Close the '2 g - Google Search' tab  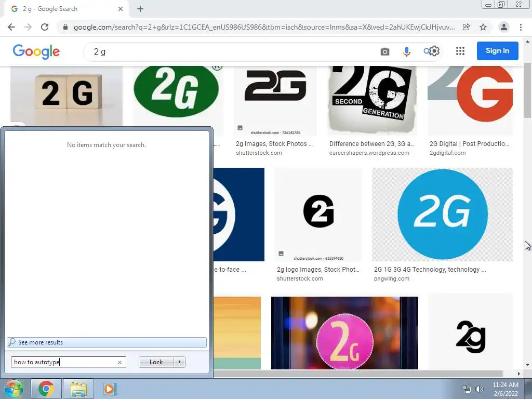(121, 9)
